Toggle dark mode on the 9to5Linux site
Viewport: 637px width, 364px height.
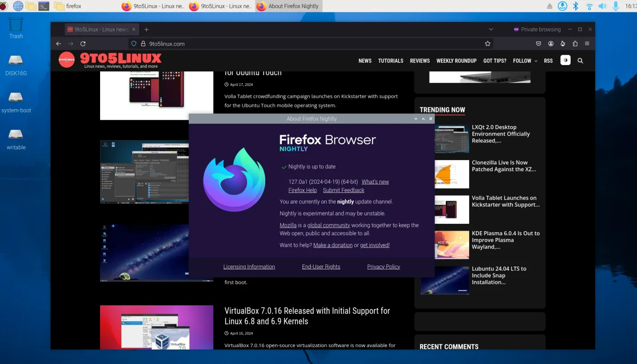(565, 60)
